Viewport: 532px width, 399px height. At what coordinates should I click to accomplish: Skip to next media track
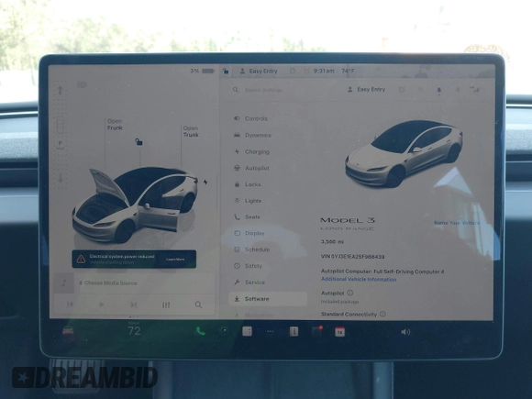pyautogui.click(x=134, y=305)
